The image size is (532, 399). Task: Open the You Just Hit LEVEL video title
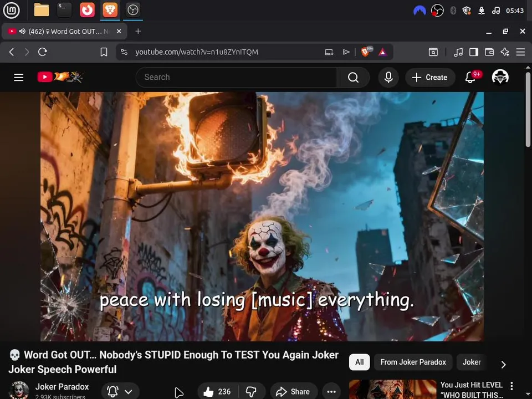pos(472,390)
